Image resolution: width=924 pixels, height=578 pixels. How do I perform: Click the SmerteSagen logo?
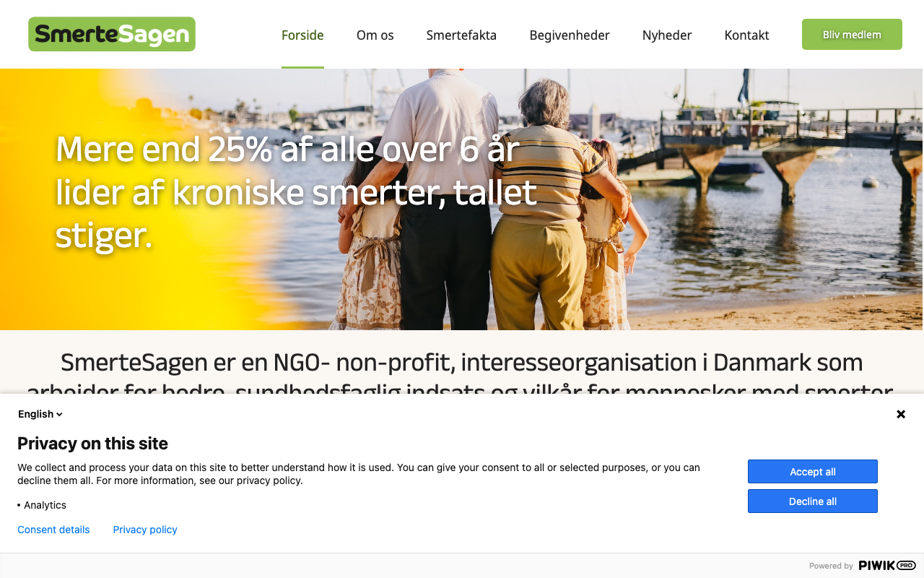click(x=112, y=34)
